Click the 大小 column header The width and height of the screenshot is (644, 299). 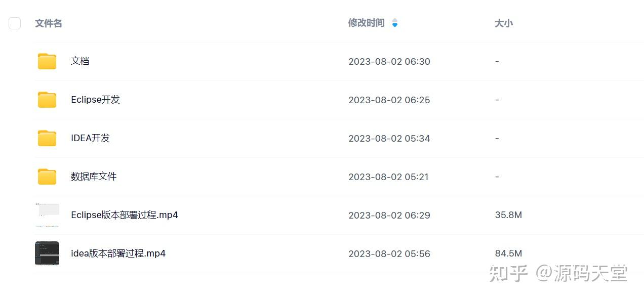pyautogui.click(x=504, y=23)
